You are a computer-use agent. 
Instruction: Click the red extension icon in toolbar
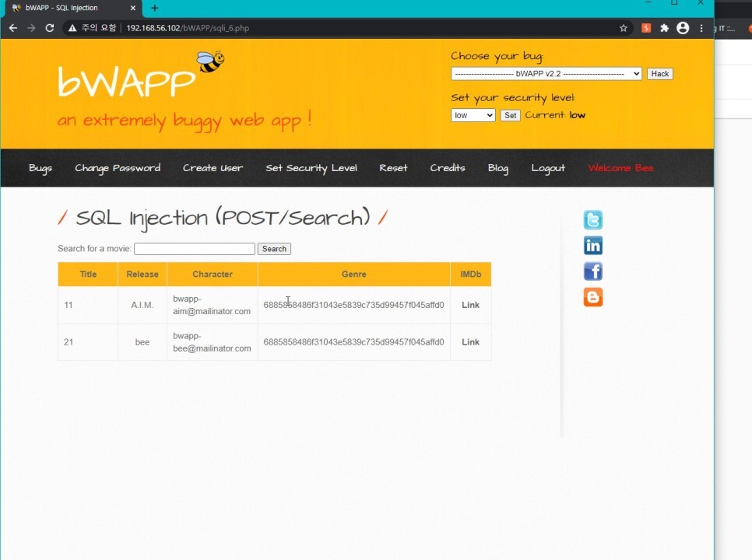click(x=646, y=28)
